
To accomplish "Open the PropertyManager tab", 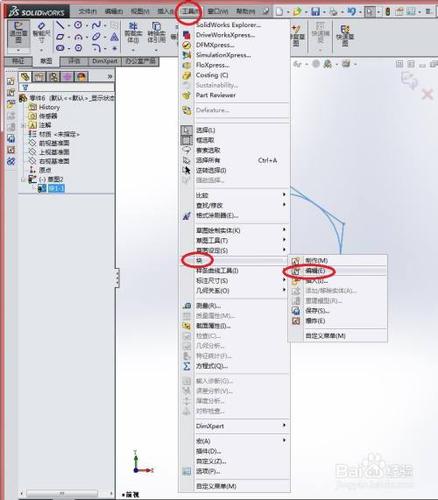I will 39,77.
